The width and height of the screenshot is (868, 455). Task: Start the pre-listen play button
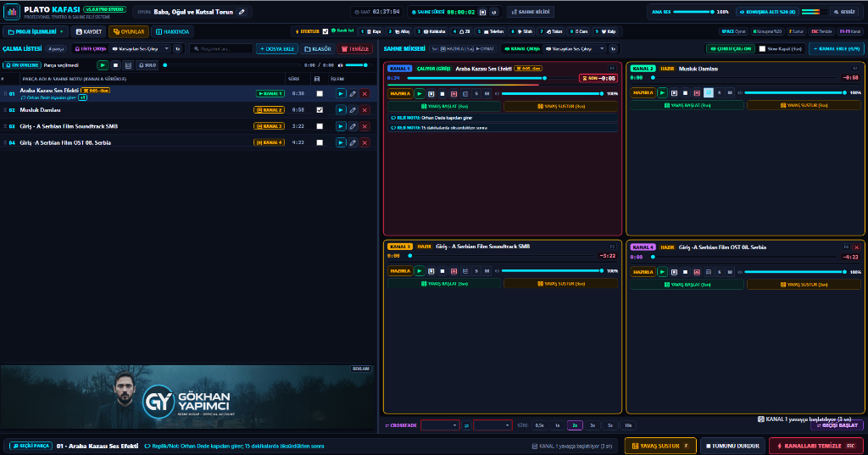[103, 65]
